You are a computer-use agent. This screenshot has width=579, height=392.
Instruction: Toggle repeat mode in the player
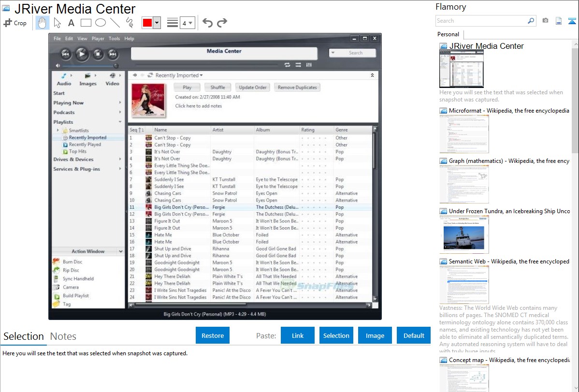(x=287, y=65)
